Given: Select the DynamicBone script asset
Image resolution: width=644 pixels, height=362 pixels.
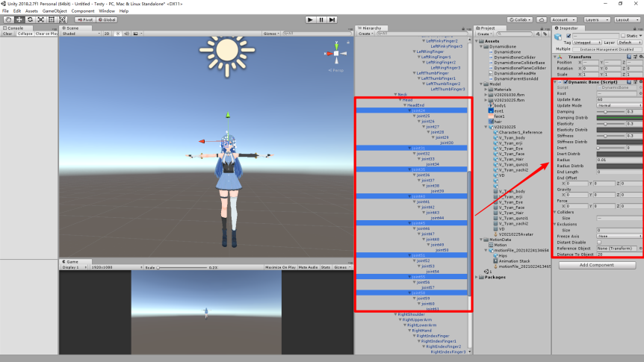Looking at the screenshot, I should 507,52.
